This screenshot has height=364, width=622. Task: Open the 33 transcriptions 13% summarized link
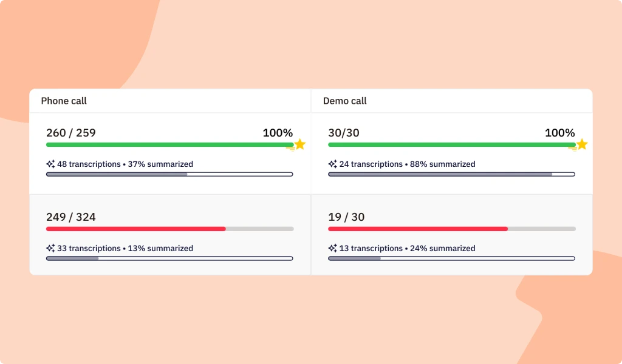coord(125,248)
